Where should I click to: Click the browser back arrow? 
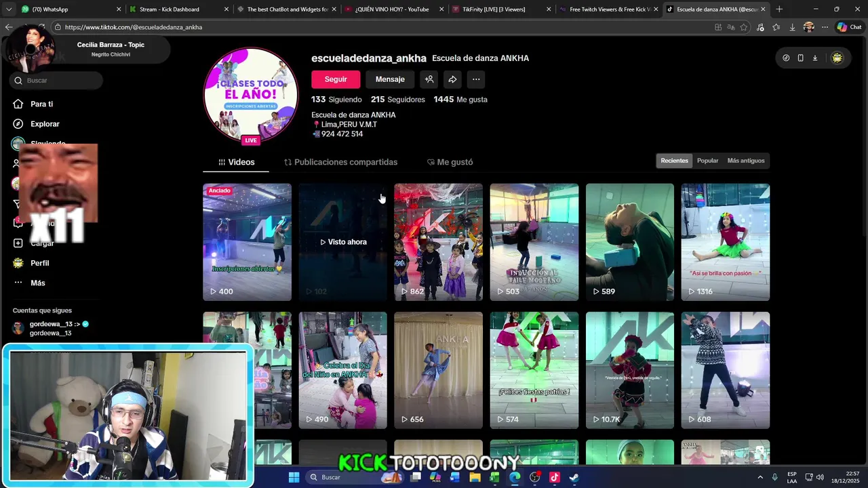(8, 27)
